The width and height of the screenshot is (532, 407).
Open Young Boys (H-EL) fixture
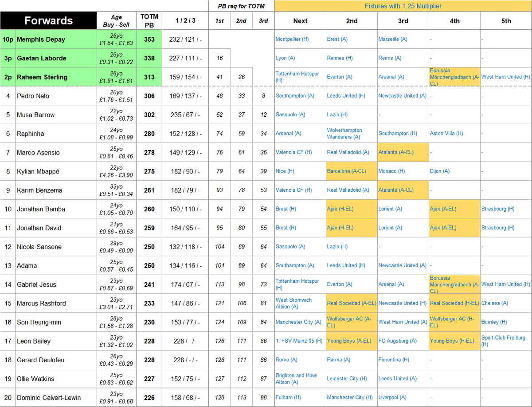pyautogui.click(x=454, y=341)
